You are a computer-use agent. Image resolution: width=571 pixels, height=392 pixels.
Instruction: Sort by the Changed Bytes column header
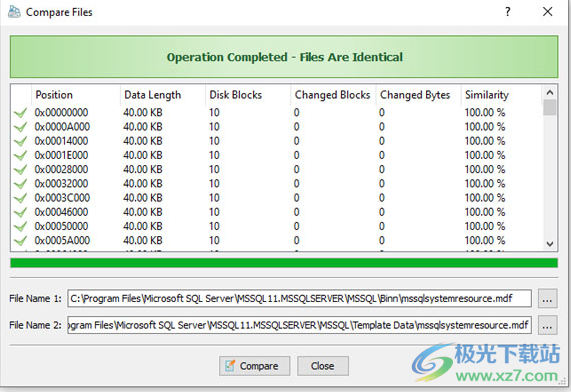[x=419, y=95]
